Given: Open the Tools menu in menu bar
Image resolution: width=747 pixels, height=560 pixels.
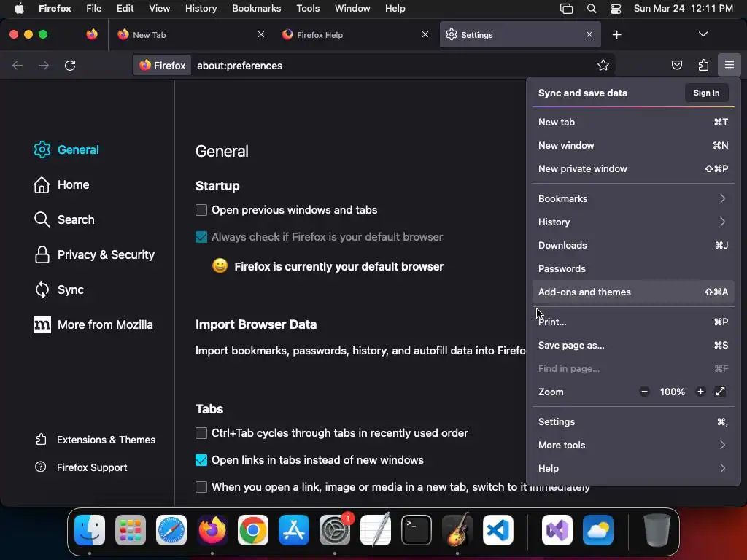Looking at the screenshot, I should pyautogui.click(x=308, y=9).
